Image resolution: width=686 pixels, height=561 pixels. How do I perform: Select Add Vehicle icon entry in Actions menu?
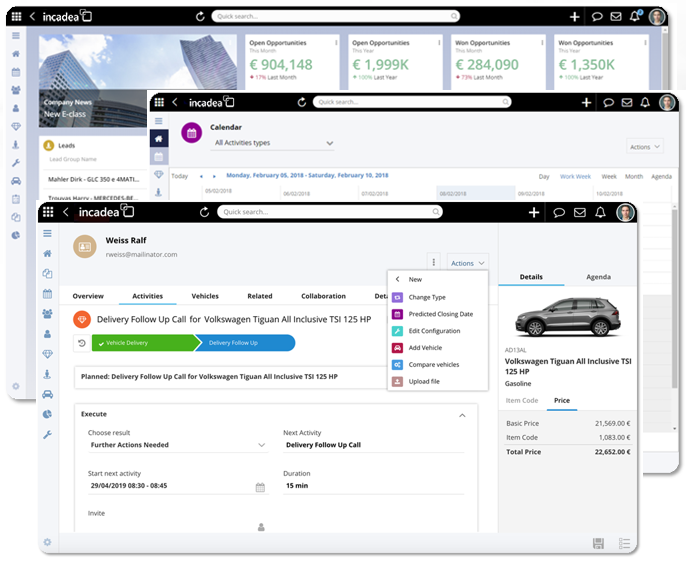coord(398,347)
